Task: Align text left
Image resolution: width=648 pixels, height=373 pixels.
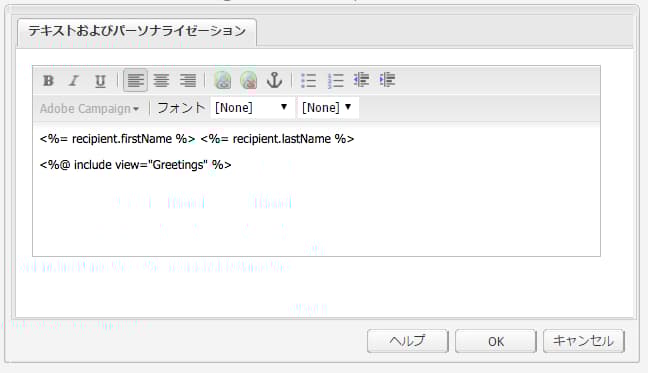Action: pos(135,80)
